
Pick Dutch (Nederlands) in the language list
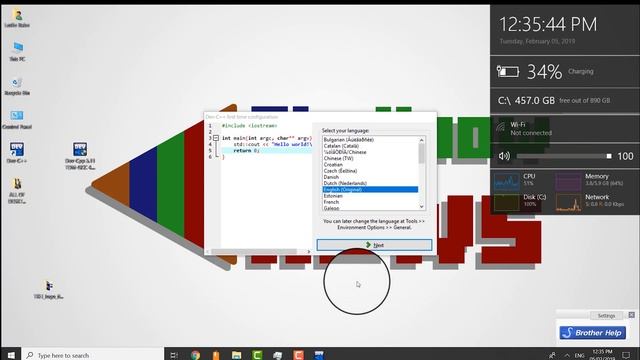click(x=345, y=183)
